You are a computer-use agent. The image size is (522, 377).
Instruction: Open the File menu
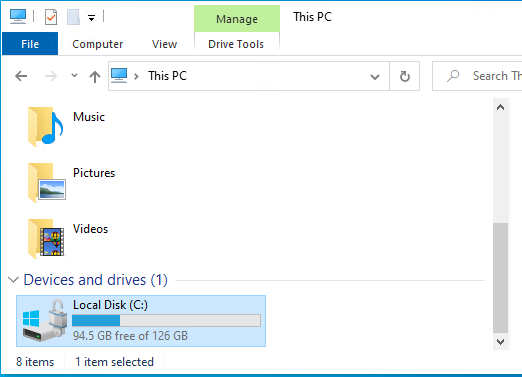pos(30,44)
